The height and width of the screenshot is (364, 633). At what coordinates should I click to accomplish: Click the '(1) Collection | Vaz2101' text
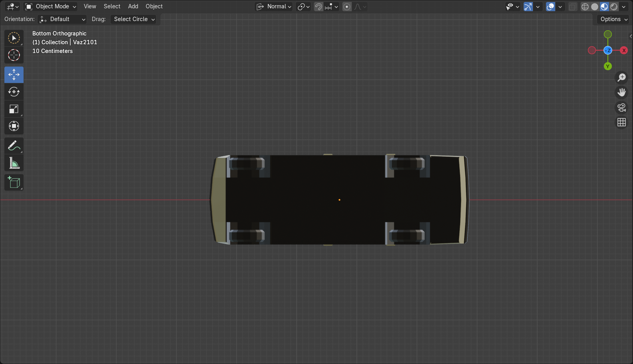pyautogui.click(x=65, y=42)
